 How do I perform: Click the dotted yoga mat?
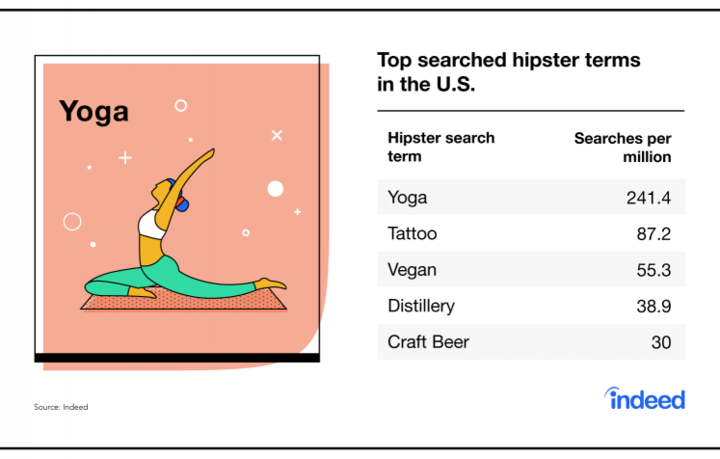click(x=184, y=301)
